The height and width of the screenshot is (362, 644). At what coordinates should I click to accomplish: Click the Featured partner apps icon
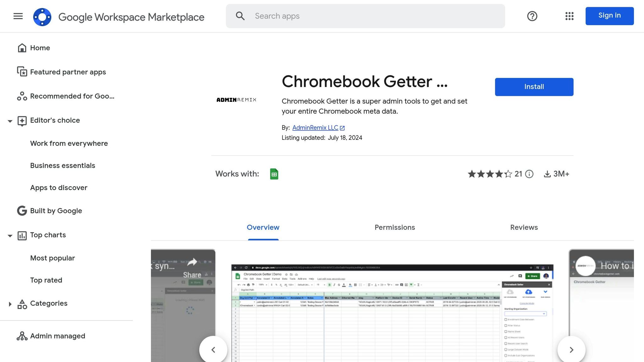(22, 72)
